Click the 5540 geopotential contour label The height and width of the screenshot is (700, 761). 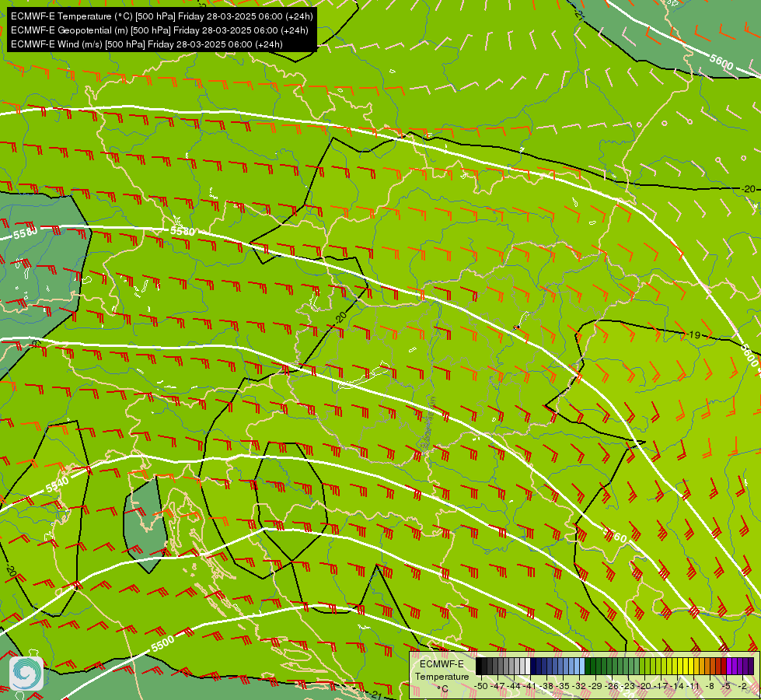[x=58, y=485]
